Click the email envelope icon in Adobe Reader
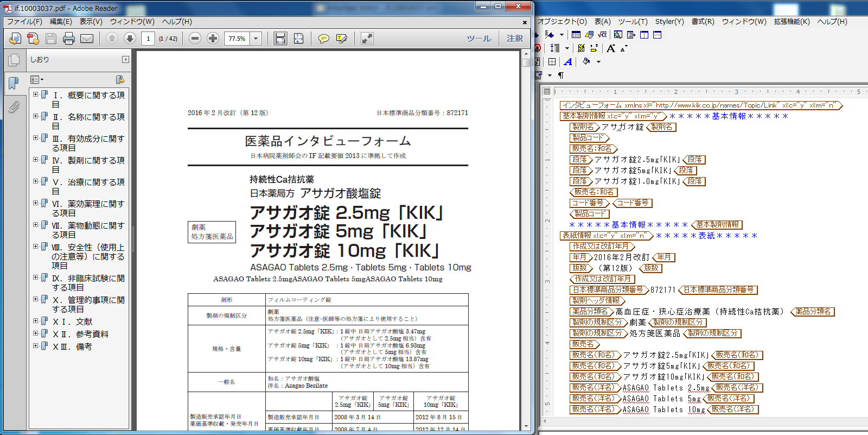 tap(87, 39)
